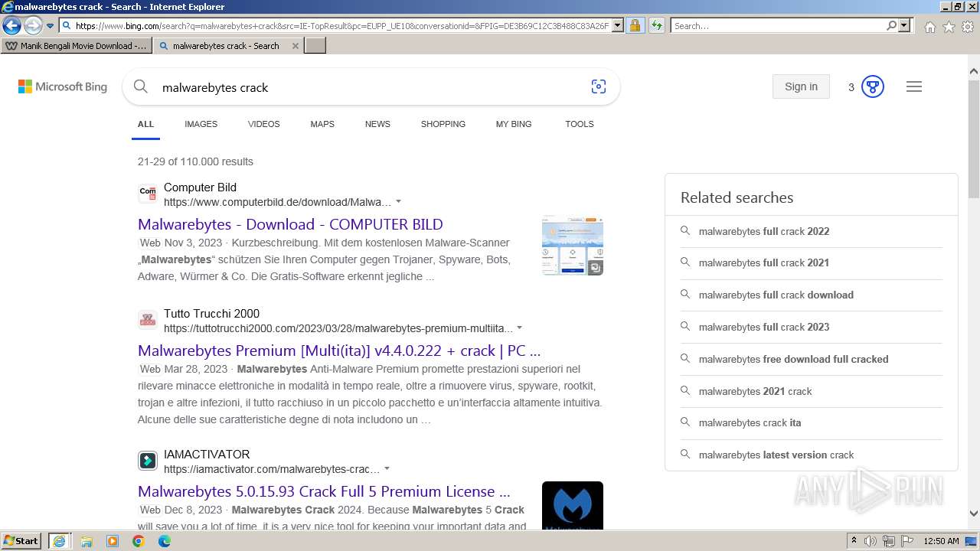Click the Computer Bild site favicon
This screenshot has width=980, height=551.
click(148, 194)
